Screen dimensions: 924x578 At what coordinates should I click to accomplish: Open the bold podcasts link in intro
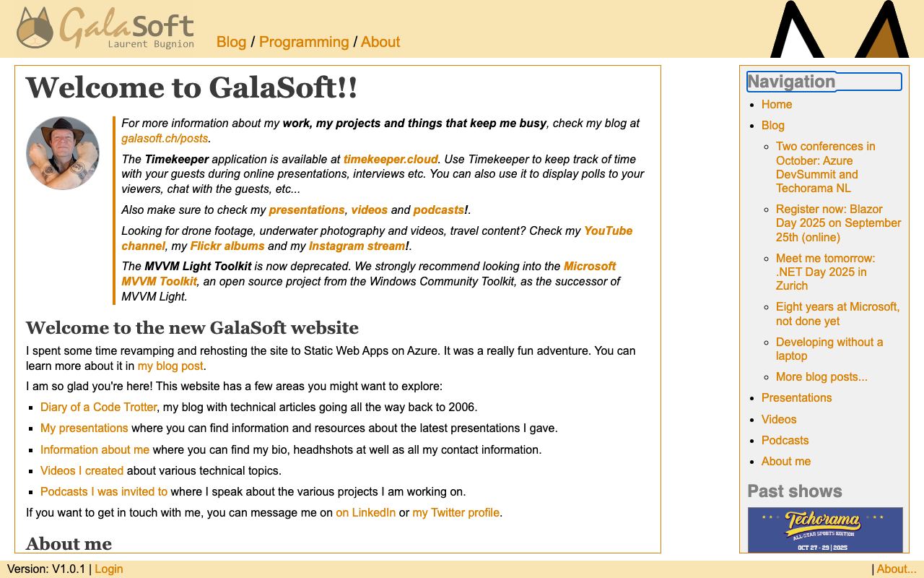[x=439, y=210]
